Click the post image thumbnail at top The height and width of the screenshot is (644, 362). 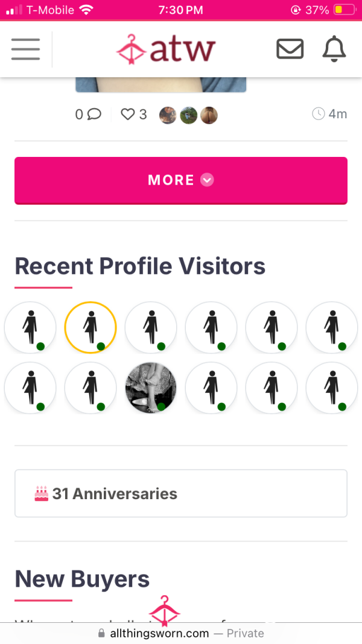click(161, 84)
